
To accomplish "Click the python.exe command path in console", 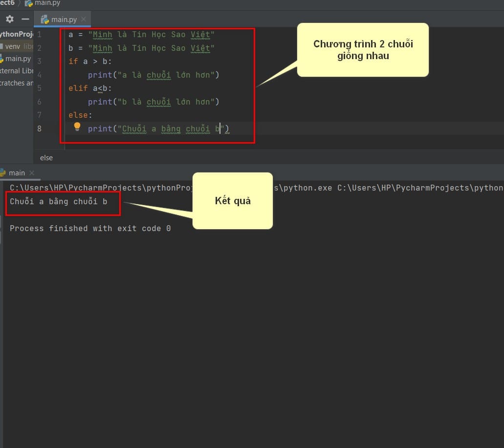I will coord(257,188).
